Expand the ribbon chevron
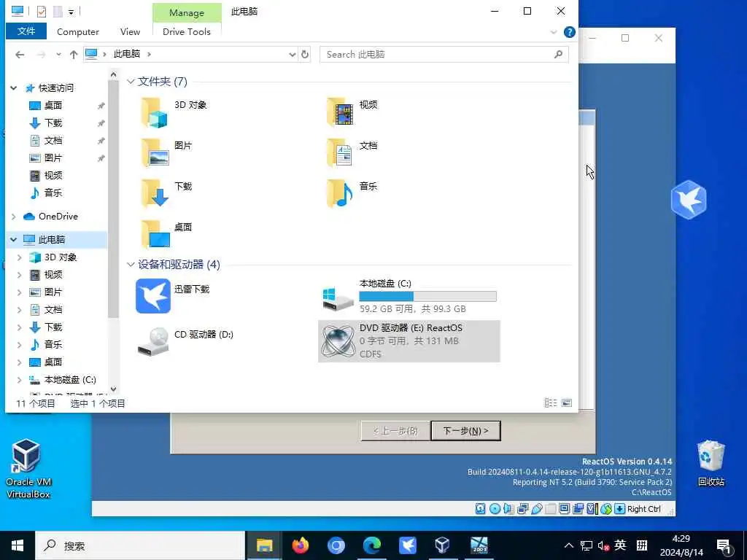Viewport: 747px width, 560px height. coord(554,32)
